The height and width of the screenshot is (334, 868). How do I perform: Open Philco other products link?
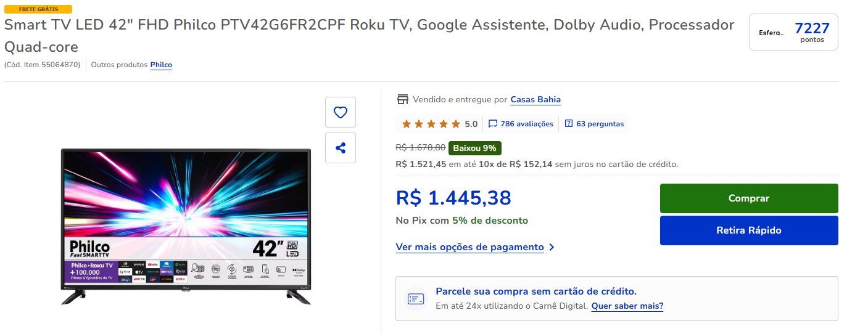161,65
